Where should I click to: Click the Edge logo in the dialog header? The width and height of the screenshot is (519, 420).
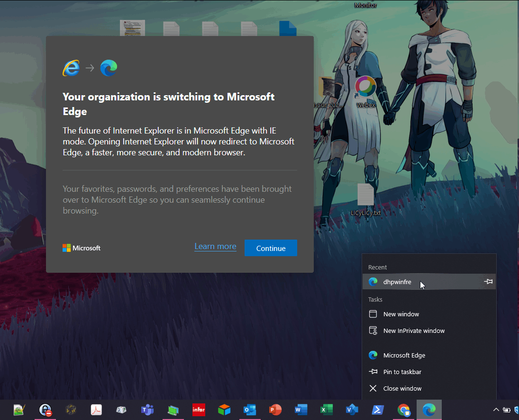(x=109, y=68)
